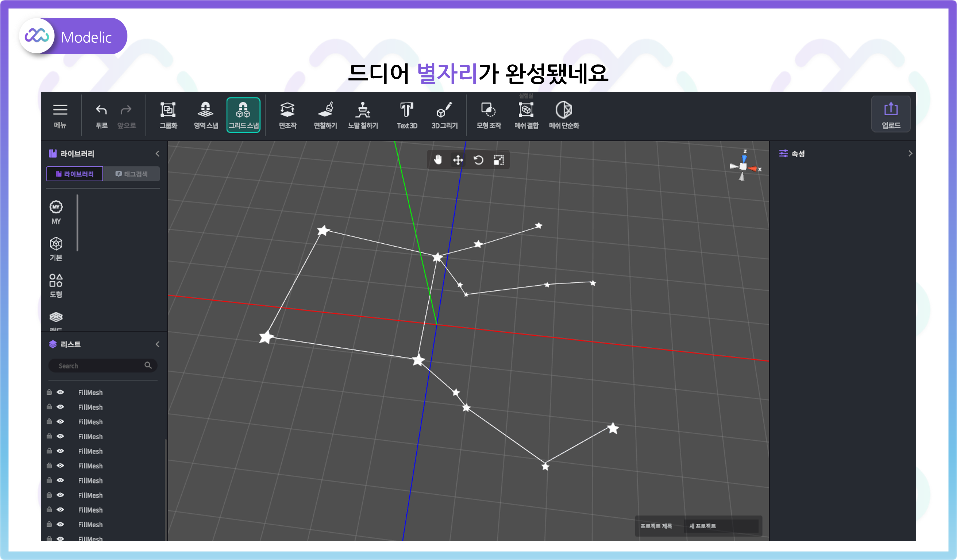The image size is (957, 560).
Task: Enable the 영역스냅 area snap tool
Action: pyautogui.click(x=206, y=116)
